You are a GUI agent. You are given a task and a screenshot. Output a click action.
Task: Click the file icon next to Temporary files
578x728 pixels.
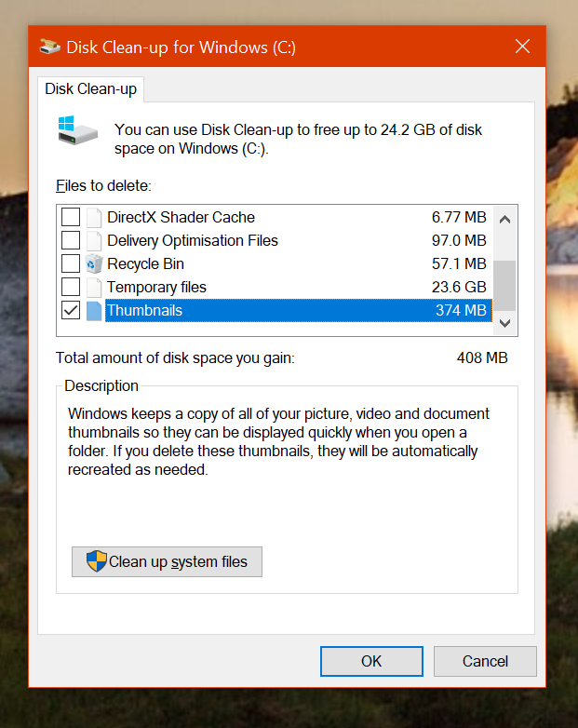click(x=94, y=287)
